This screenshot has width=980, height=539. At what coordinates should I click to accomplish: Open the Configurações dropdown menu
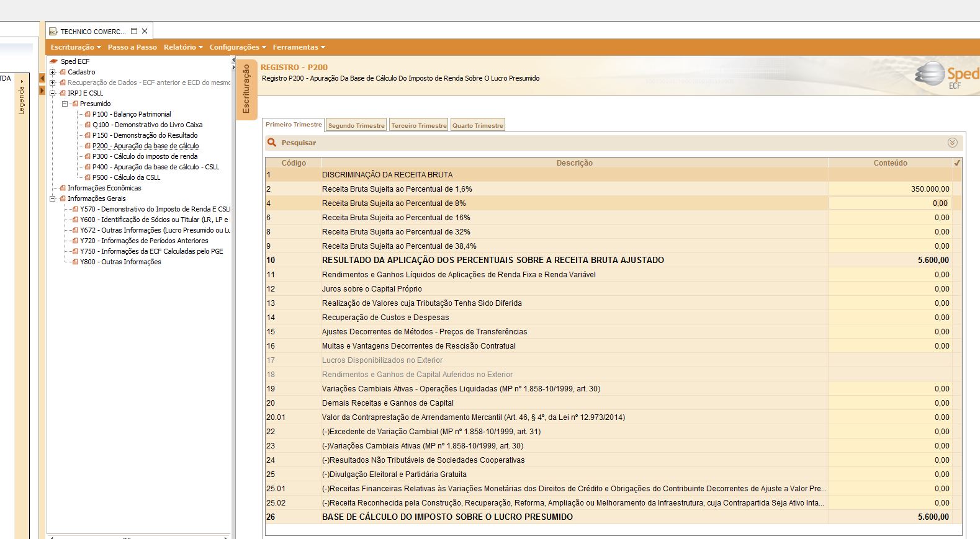coord(238,47)
